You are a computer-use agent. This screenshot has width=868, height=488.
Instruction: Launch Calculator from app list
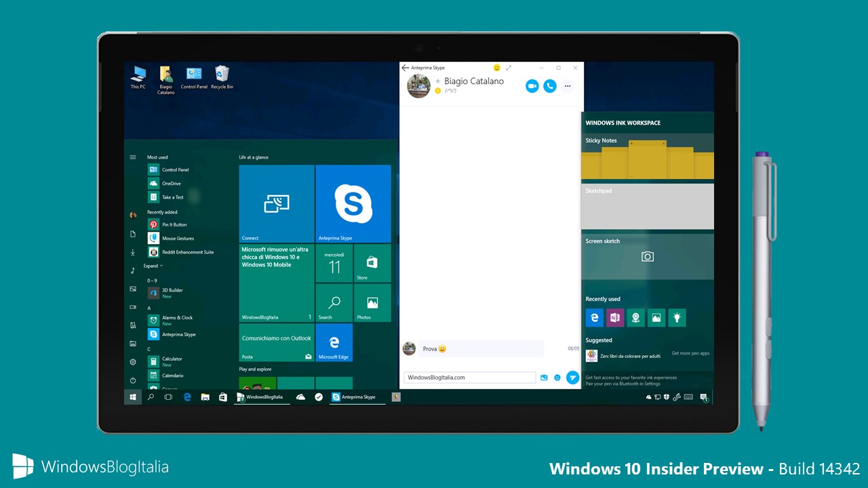pos(165,361)
